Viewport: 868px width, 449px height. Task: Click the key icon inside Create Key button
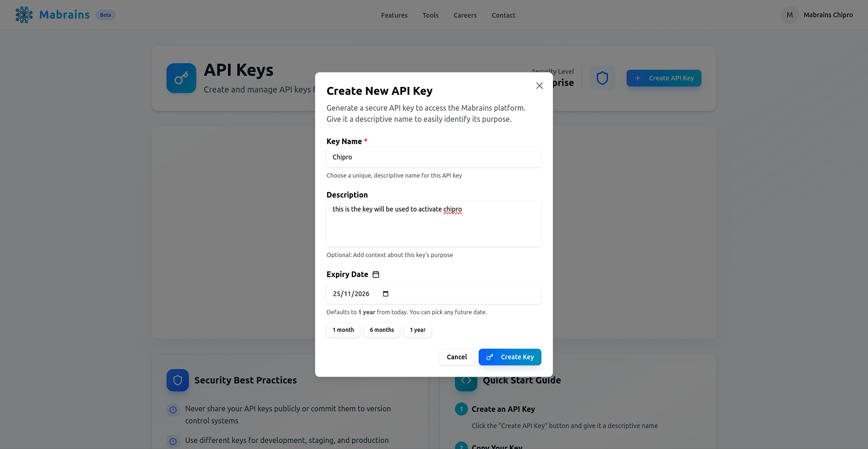pyautogui.click(x=489, y=357)
